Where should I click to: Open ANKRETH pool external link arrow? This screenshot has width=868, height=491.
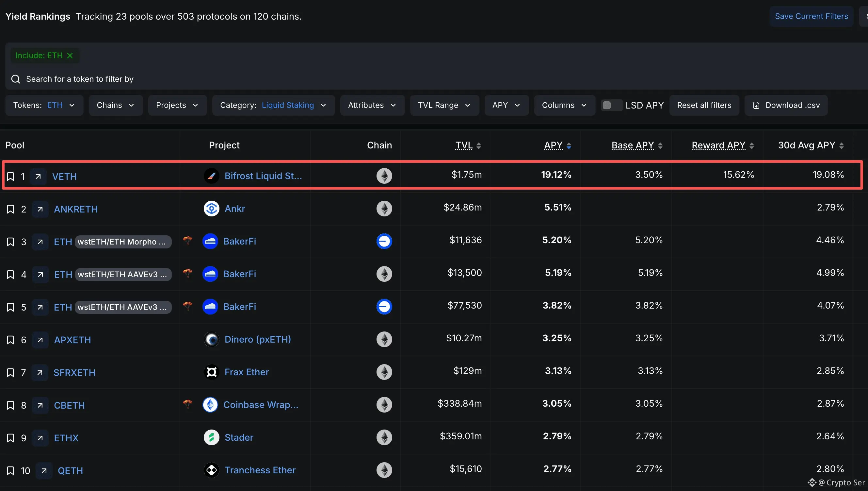coord(40,209)
